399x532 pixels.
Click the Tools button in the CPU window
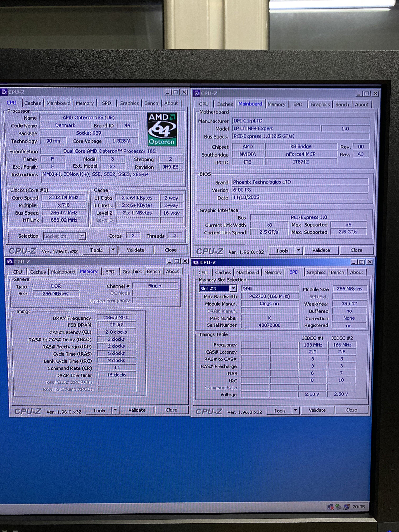[x=96, y=250]
